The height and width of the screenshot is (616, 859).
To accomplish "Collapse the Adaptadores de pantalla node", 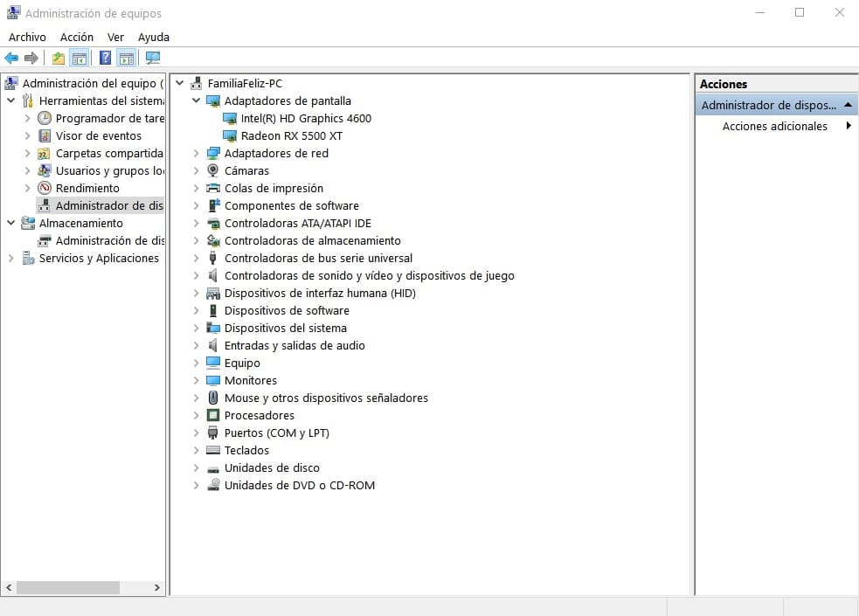I will pos(197,100).
